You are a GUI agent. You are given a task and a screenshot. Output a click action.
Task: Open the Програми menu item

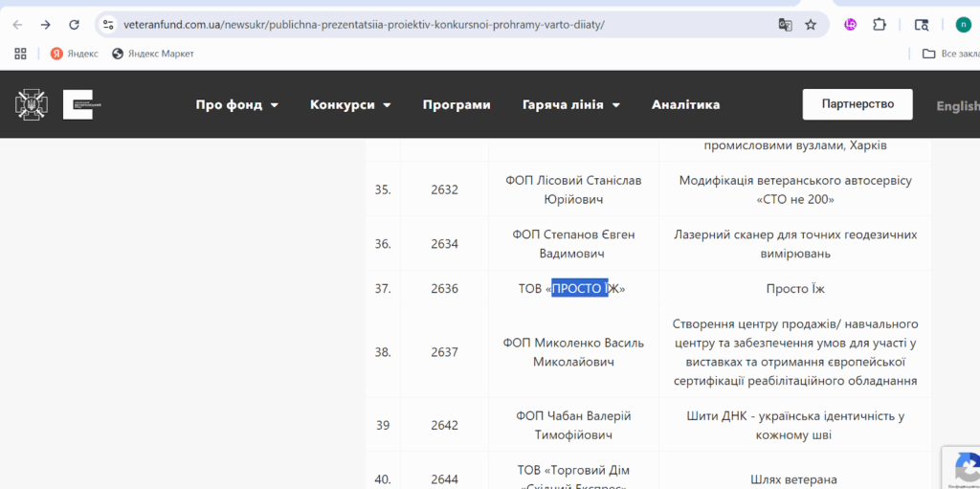coord(457,105)
